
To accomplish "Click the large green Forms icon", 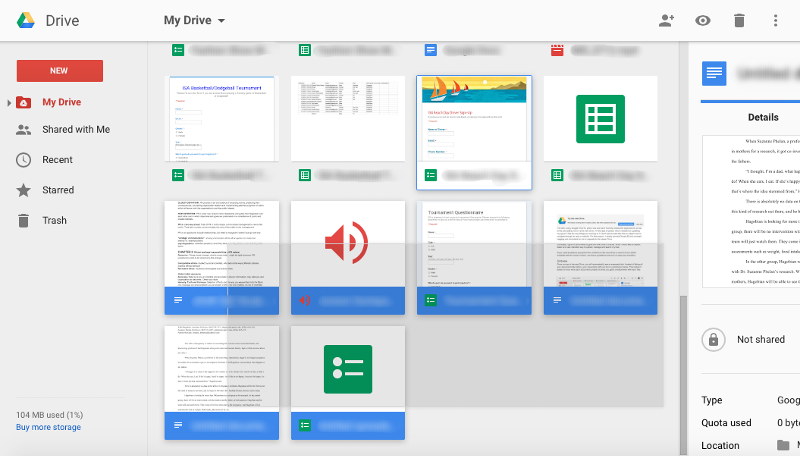I will click(348, 369).
